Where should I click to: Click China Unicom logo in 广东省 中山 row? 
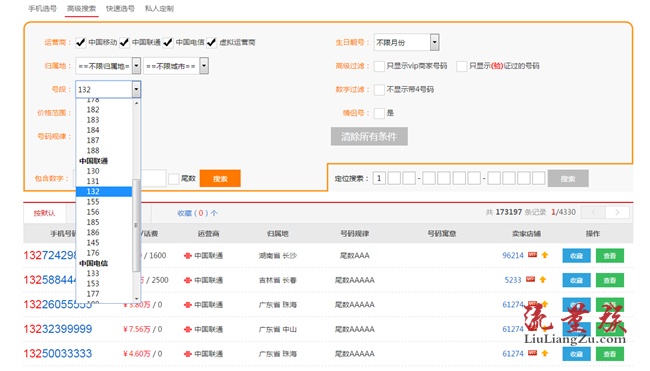pos(187,330)
